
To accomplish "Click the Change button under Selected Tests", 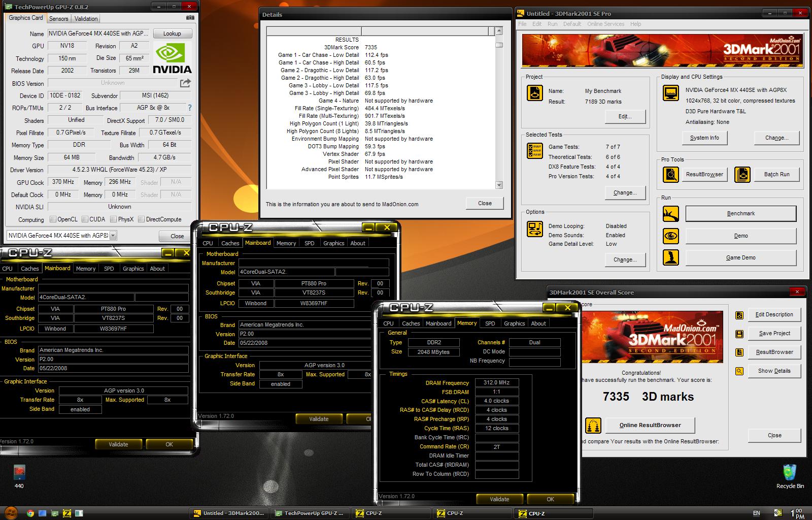I will point(625,192).
